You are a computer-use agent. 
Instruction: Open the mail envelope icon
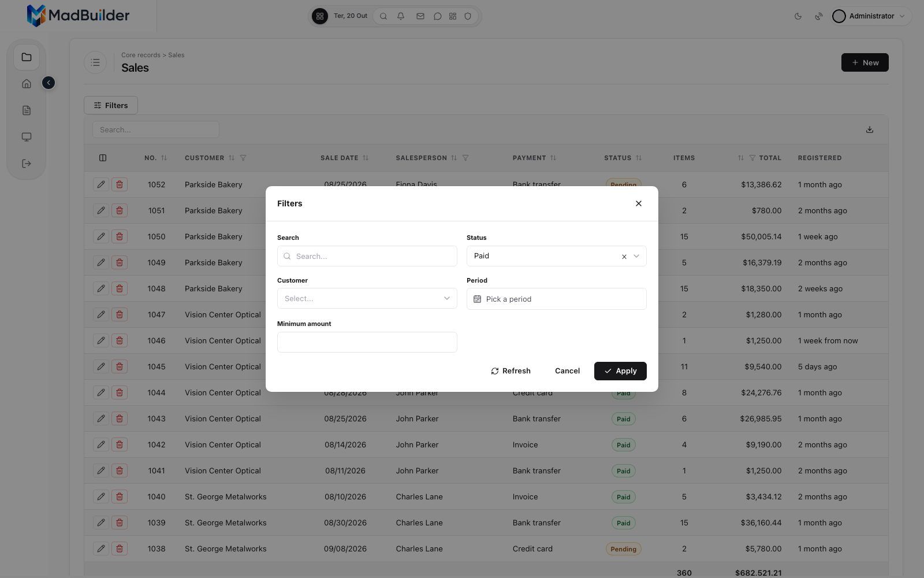[420, 16]
